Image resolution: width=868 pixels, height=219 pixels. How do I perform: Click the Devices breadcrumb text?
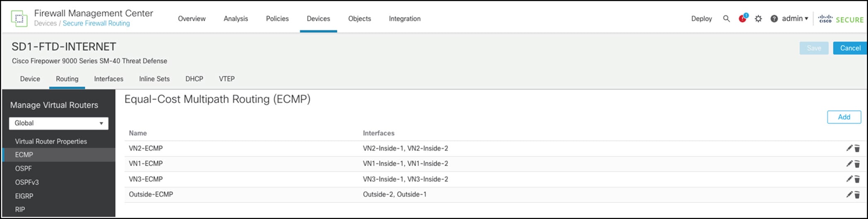[46, 23]
